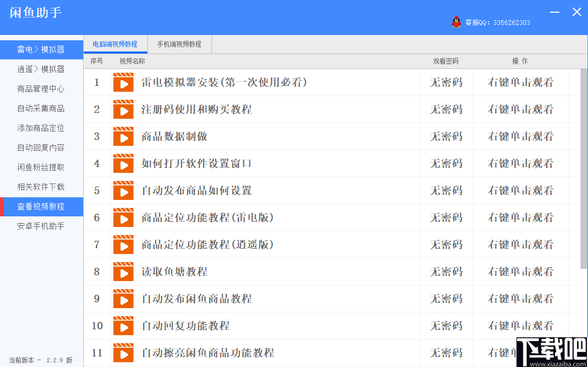Click 右键单击观看 for row 2
Viewport: 588px width, 367px height.
[521, 109]
